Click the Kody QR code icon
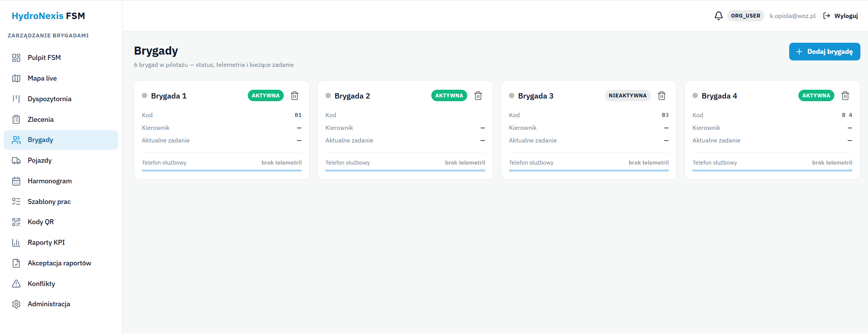 pyautogui.click(x=16, y=222)
